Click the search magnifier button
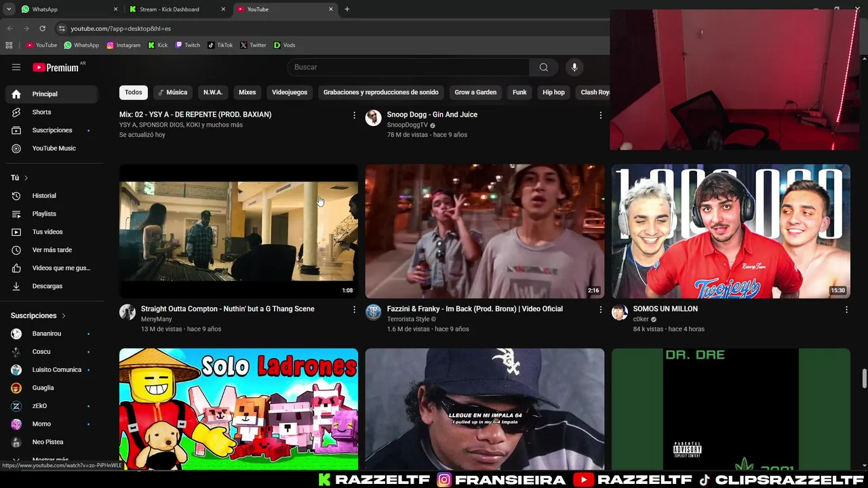 (x=543, y=67)
